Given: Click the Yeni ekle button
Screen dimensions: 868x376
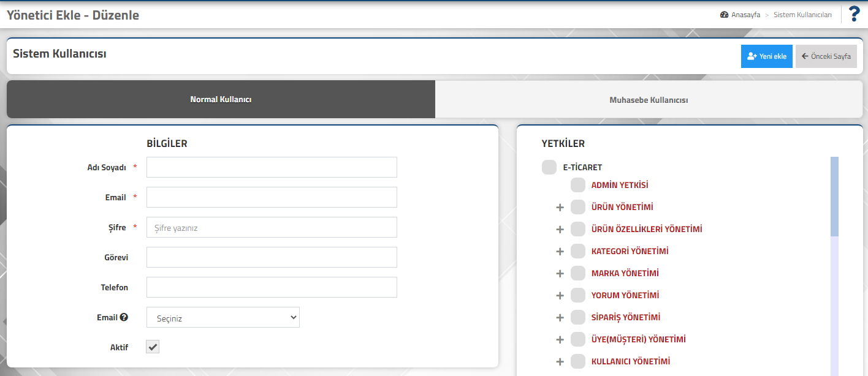Looking at the screenshot, I should [767, 56].
